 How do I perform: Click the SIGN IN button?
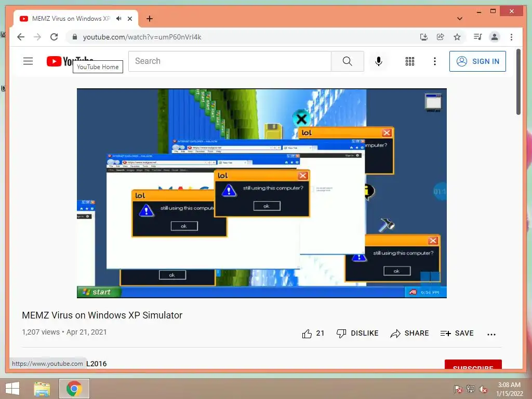coord(477,61)
